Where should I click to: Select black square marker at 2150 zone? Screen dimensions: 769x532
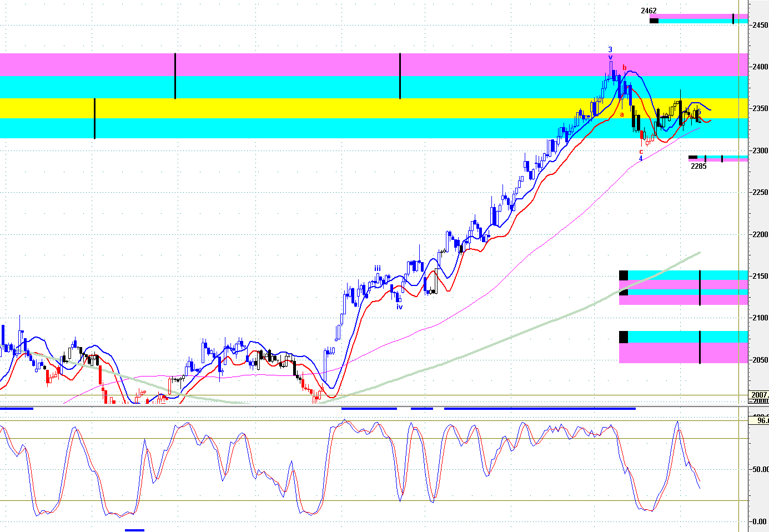(624, 275)
